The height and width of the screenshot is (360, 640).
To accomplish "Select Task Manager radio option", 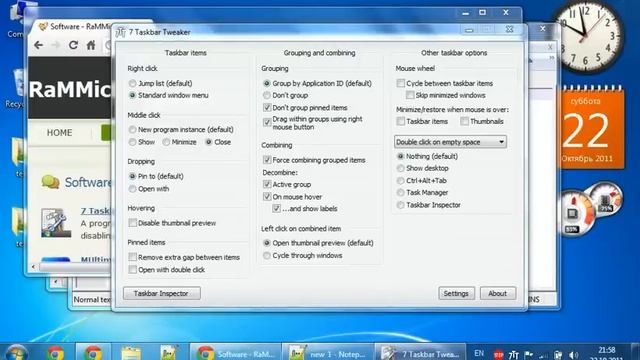I will (400, 193).
